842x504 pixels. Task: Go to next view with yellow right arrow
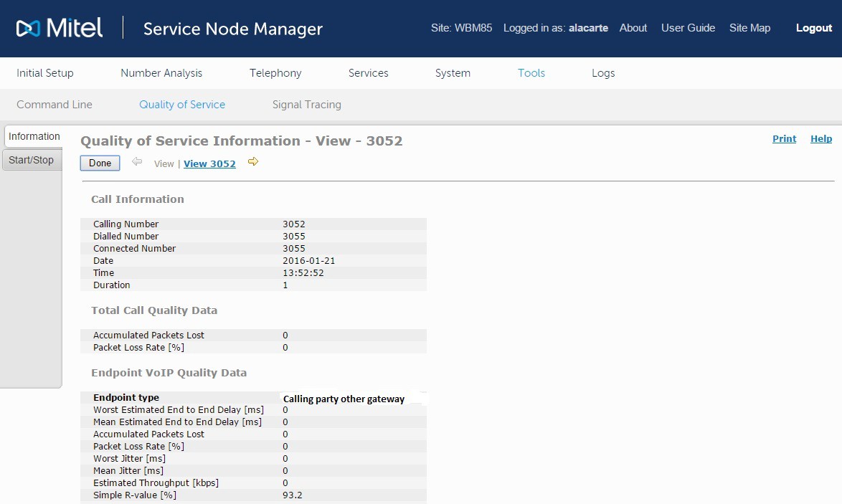coord(253,161)
